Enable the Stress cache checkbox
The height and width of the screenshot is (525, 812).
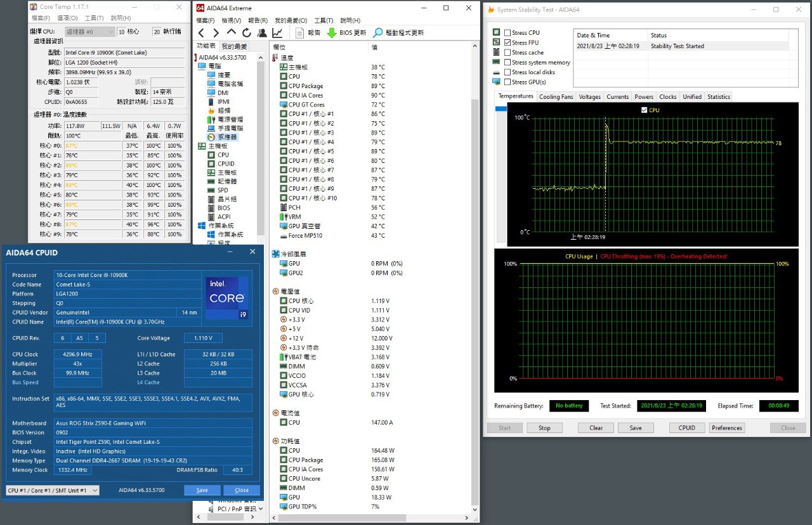coord(507,53)
